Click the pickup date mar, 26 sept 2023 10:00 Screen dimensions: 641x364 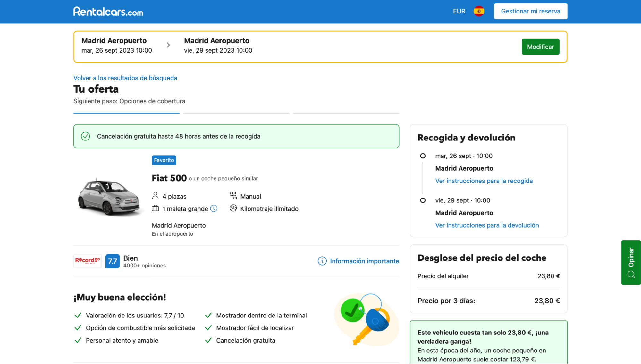[x=117, y=50]
